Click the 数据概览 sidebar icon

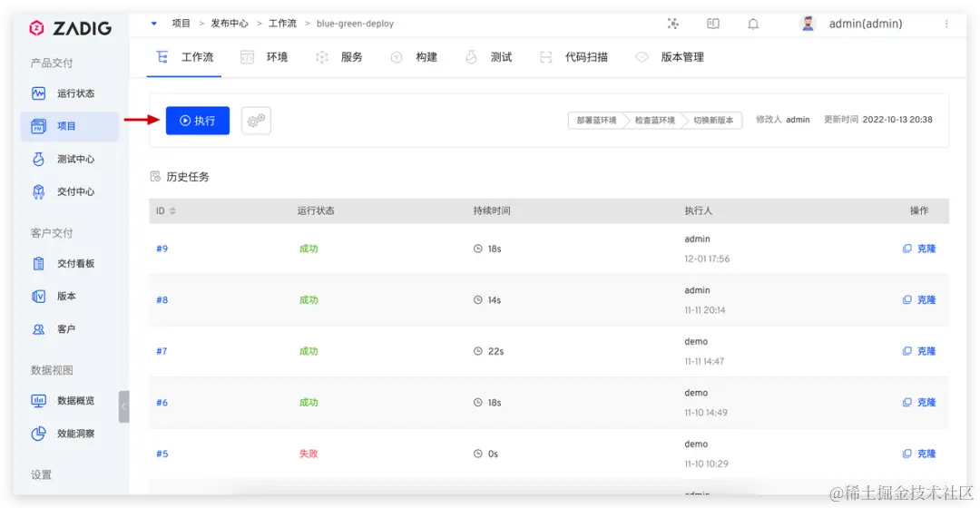[39, 401]
